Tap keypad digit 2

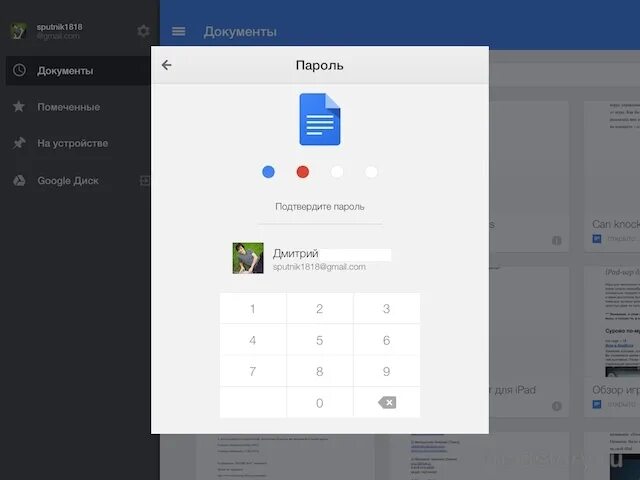[320, 309]
